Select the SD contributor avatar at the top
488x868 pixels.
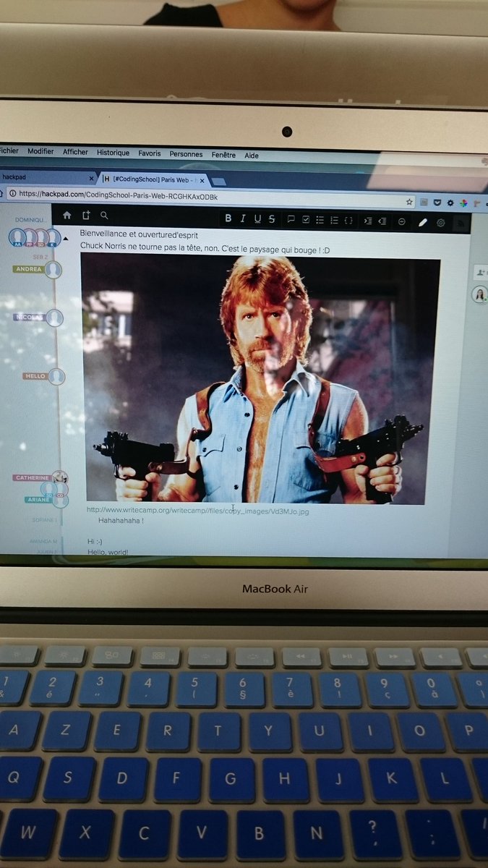[42, 238]
